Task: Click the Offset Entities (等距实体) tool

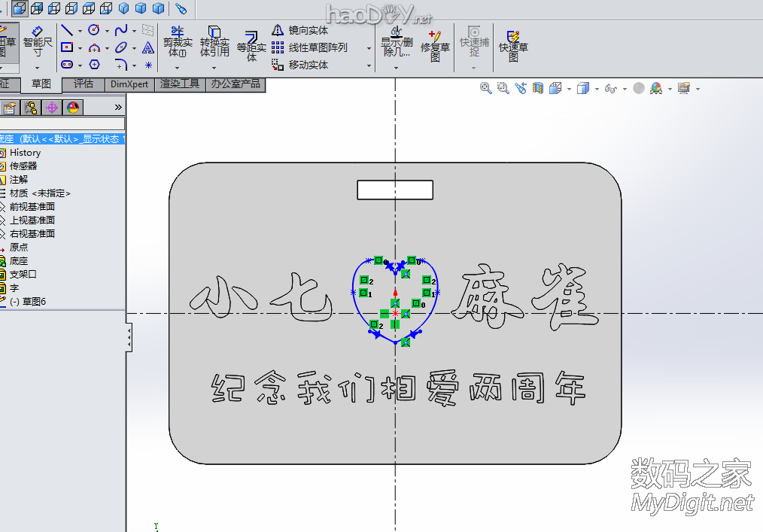Action: [x=251, y=44]
